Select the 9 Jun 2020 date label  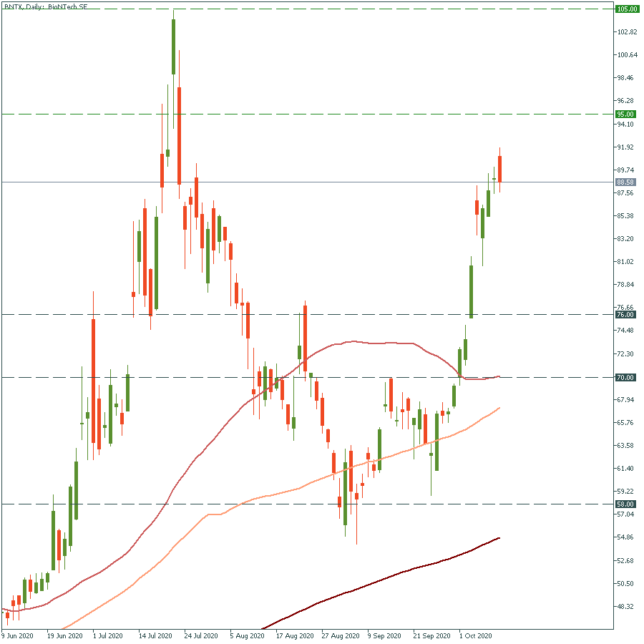click(18, 635)
